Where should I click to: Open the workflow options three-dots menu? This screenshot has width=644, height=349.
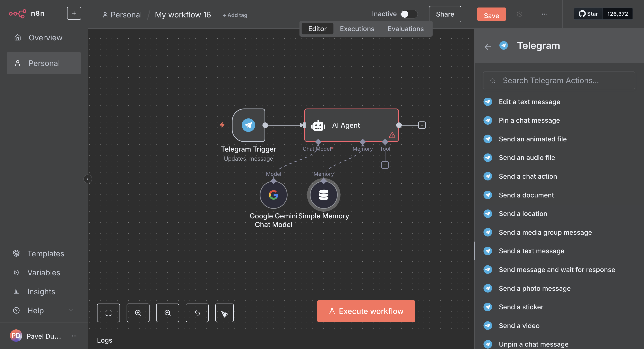click(544, 14)
